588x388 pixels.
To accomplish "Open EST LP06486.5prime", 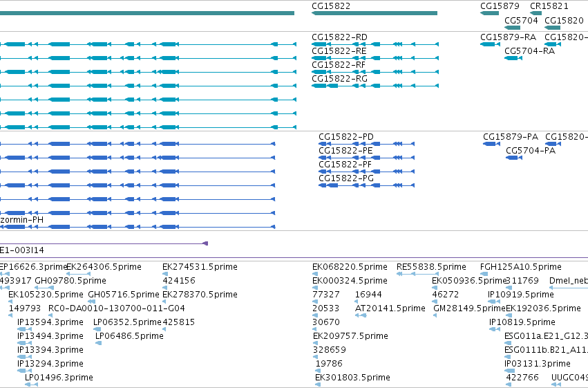I will click(129, 336).
